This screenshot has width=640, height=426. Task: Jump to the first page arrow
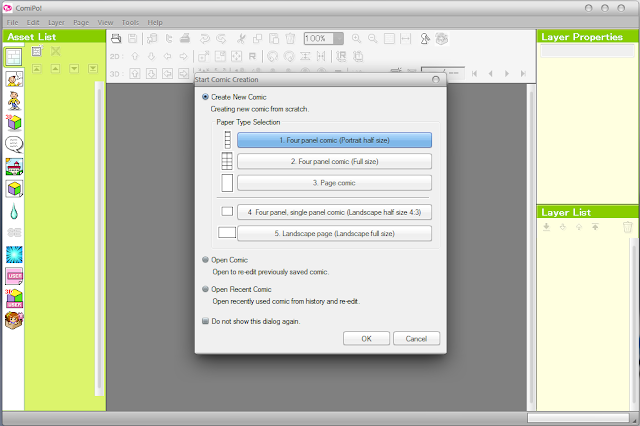tap(474, 73)
